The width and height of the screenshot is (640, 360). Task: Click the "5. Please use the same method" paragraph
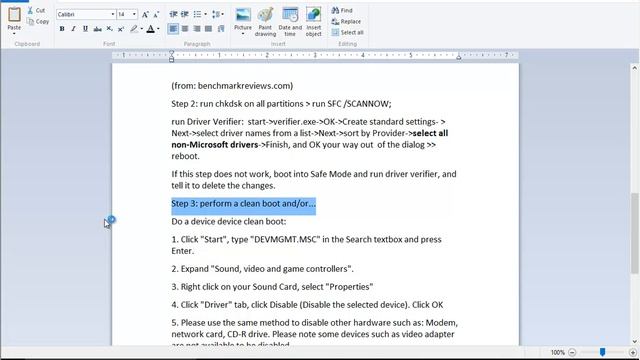click(x=314, y=334)
